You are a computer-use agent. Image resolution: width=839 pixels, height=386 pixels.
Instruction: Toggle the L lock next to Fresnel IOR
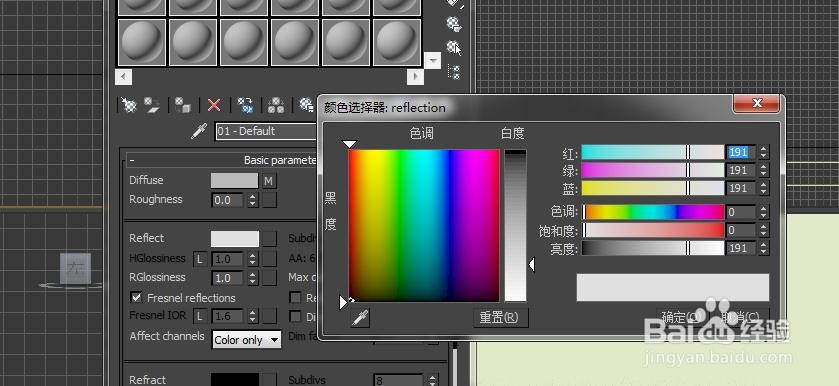[x=200, y=316]
